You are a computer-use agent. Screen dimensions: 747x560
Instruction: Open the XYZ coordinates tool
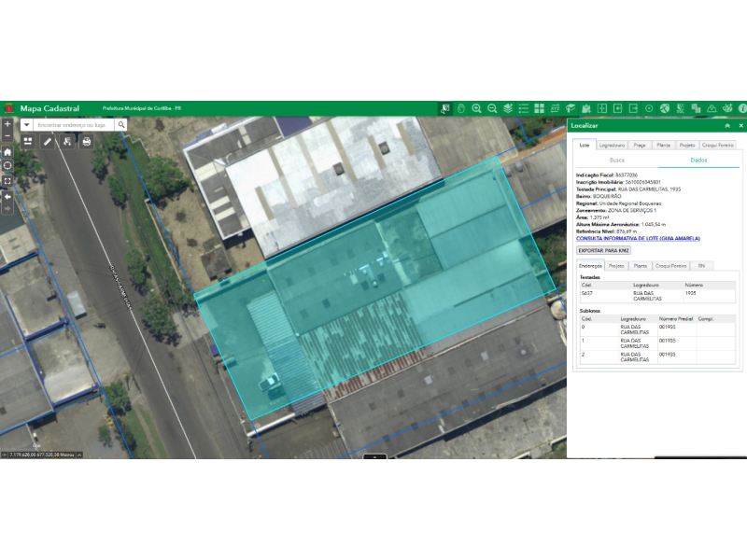click(x=555, y=108)
